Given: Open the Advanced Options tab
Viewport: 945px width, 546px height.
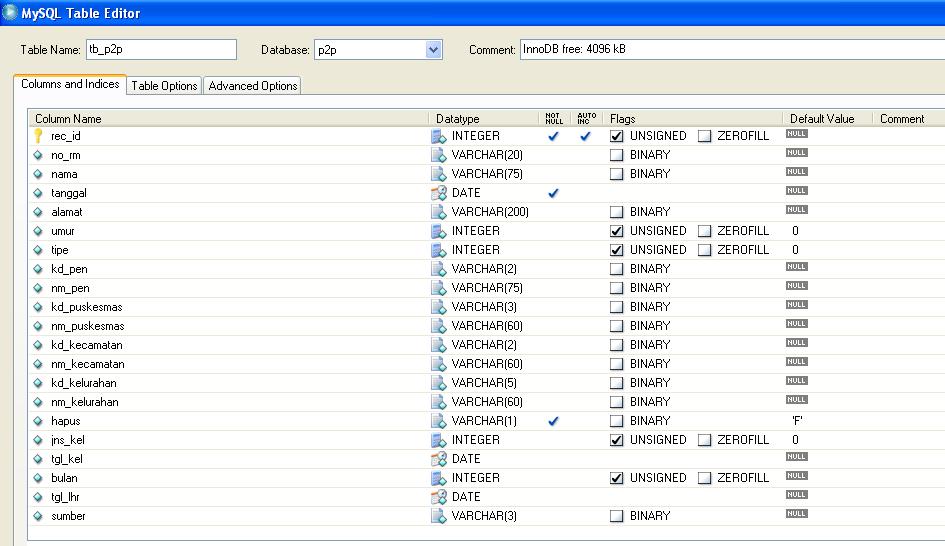Looking at the screenshot, I should coord(253,86).
